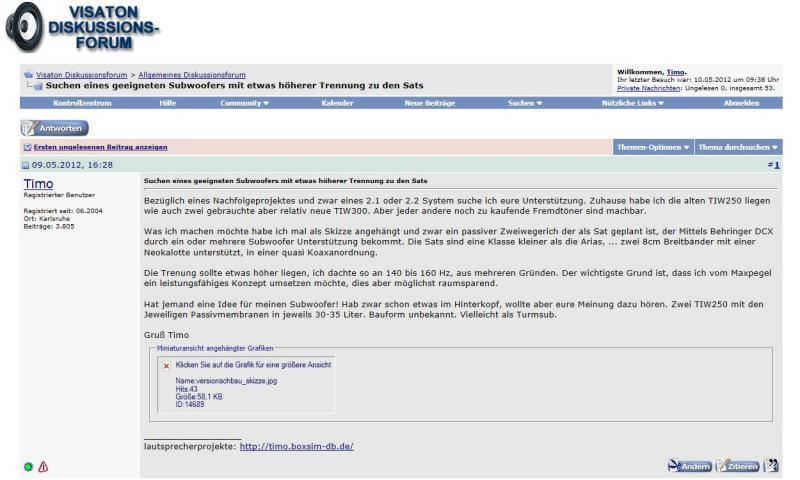This screenshot has width=800, height=480.
Task: Click the Antworten reply button
Action: tap(55, 128)
